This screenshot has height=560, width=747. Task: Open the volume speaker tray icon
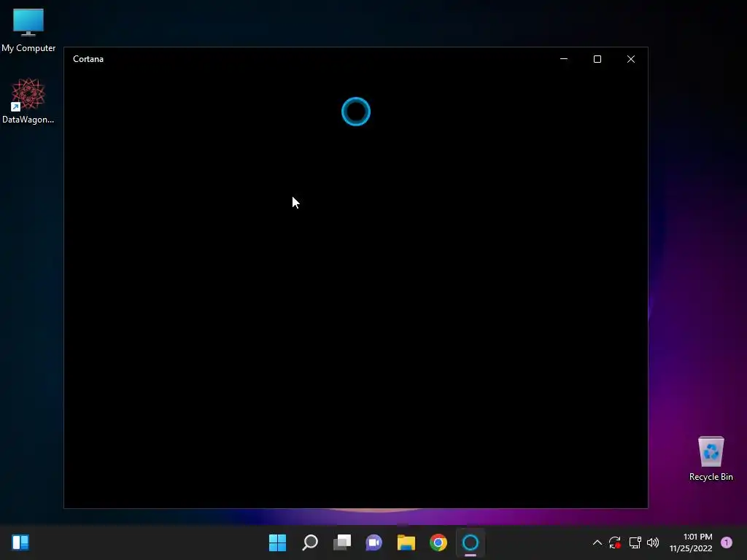653,542
